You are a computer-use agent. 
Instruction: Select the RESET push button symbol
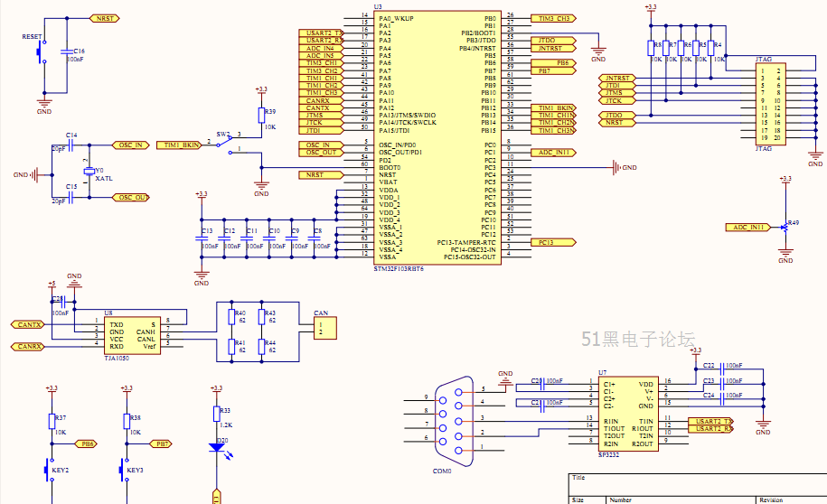click(42, 51)
